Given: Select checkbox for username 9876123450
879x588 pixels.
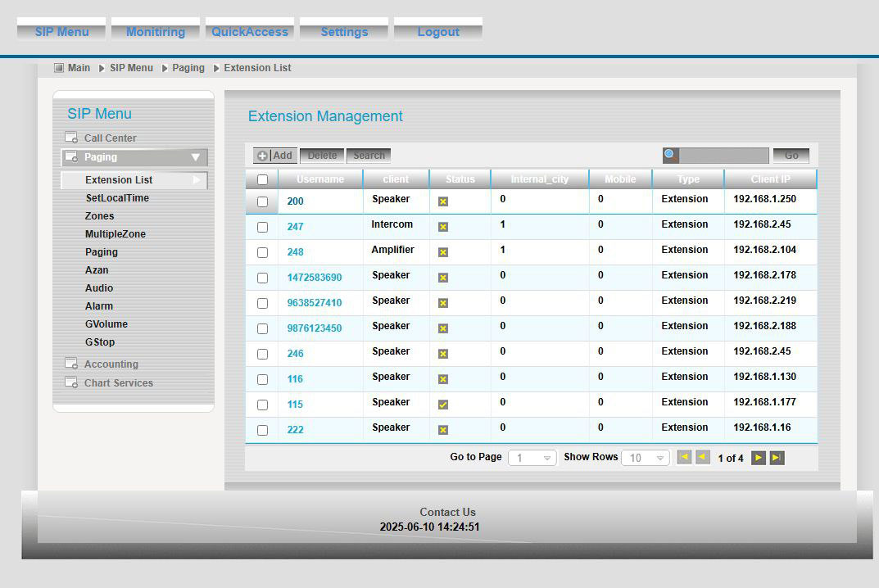Looking at the screenshot, I should click(262, 328).
